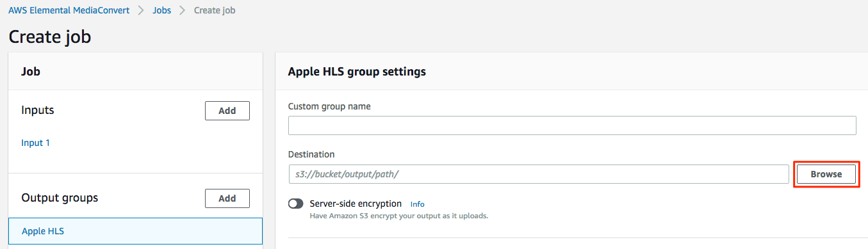This screenshot has width=868, height=249.
Task: Click the Destination field label
Action: point(311,154)
